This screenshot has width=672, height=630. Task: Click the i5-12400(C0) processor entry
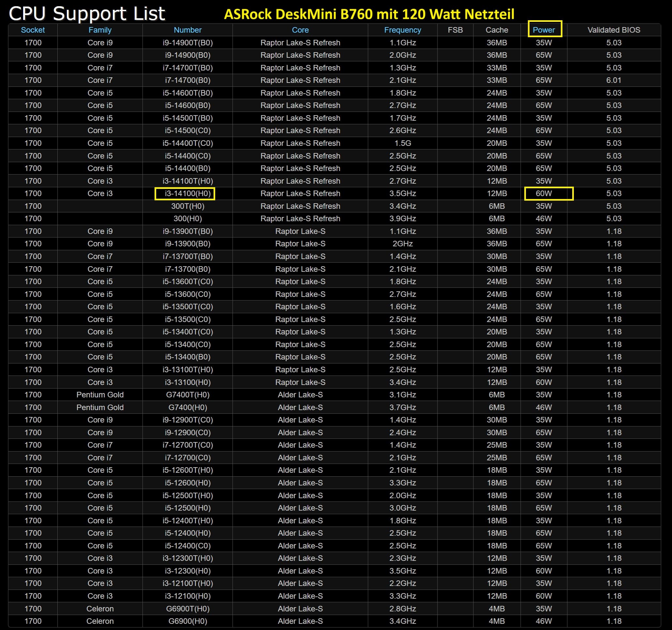187,545
